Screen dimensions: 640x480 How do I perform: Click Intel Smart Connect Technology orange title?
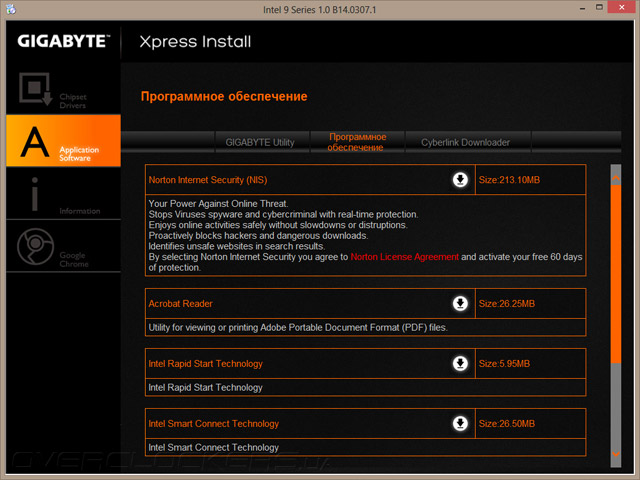pyautogui.click(x=213, y=424)
